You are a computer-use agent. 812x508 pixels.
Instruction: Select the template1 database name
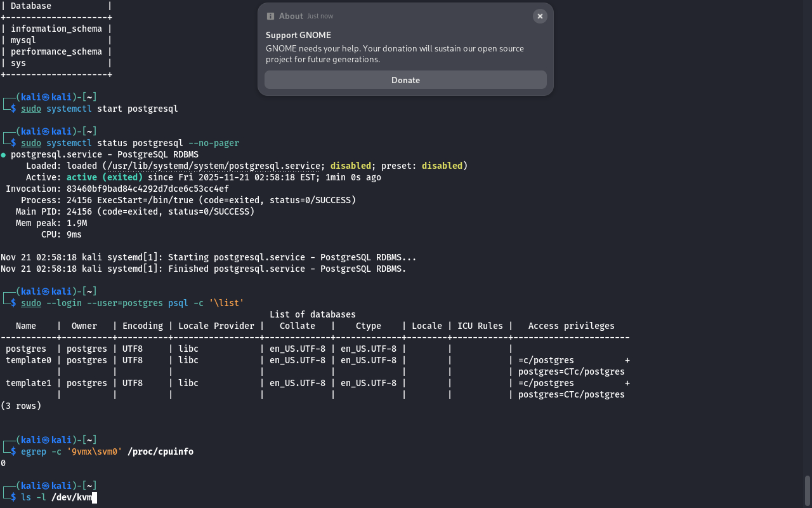tap(26, 383)
